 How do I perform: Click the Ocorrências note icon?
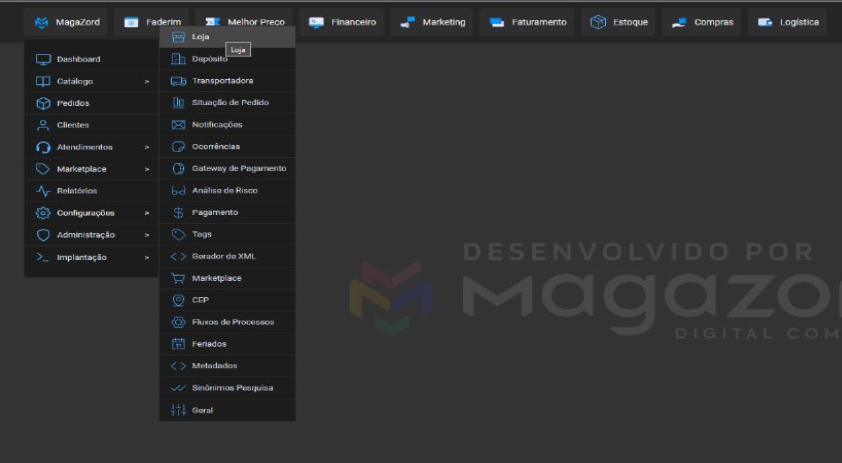[x=178, y=147]
